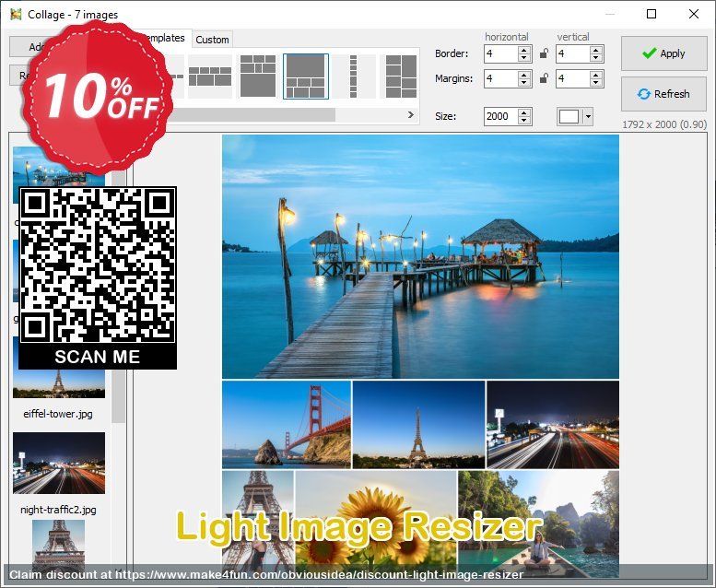Toggle the Border lock icon

tap(544, 53)
